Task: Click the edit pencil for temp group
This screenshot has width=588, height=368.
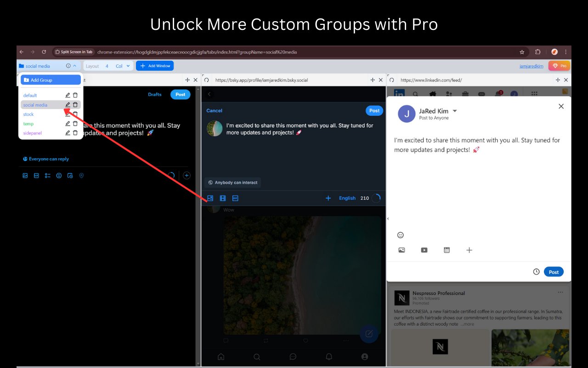Action: [x=68, y=123]
